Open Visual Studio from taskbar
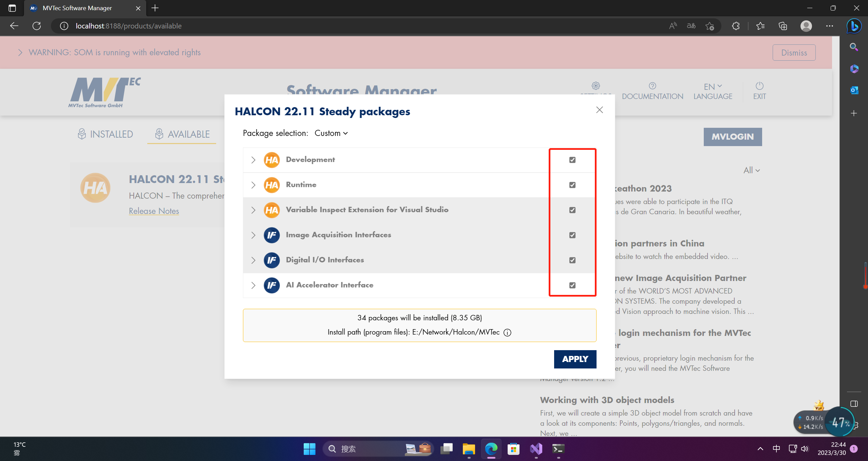868x461 pixels. [536, 449]
